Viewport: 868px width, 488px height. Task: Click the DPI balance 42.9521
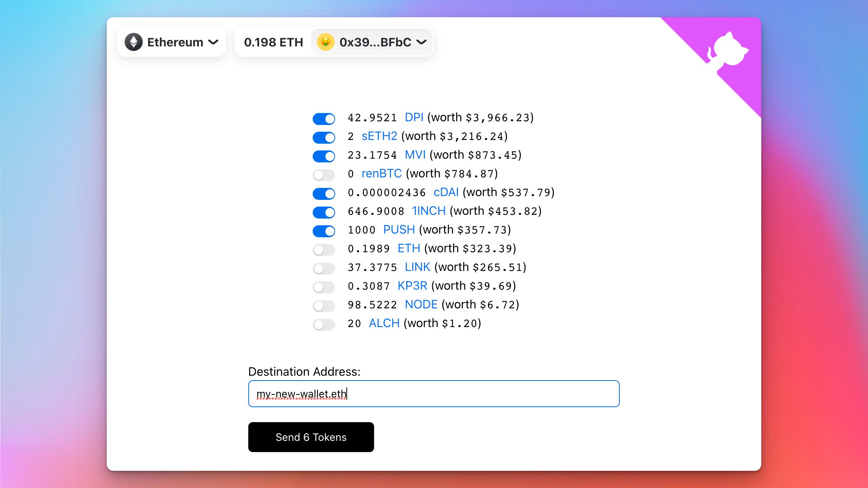click(372, 118)
